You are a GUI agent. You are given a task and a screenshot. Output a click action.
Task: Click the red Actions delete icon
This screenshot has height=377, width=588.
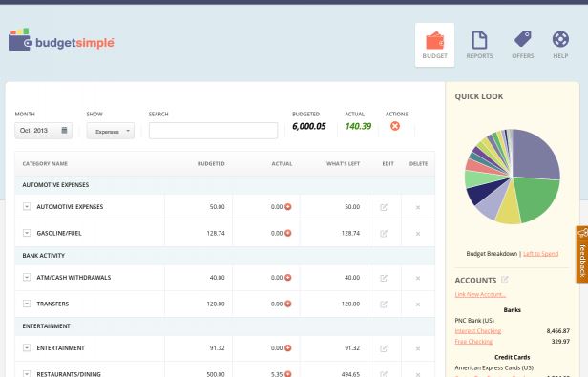(395, 126)
